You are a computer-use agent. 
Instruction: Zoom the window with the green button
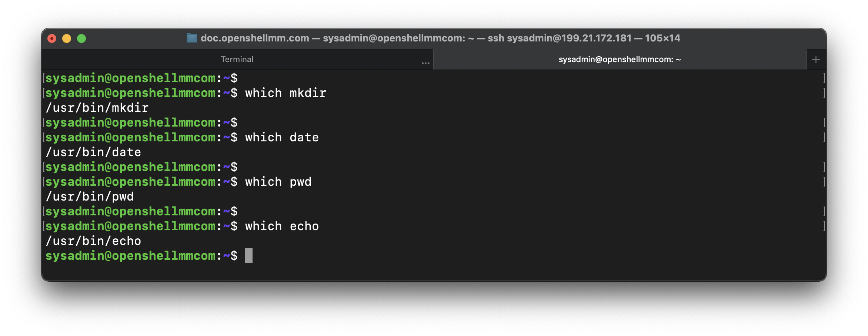pos(81,38)
